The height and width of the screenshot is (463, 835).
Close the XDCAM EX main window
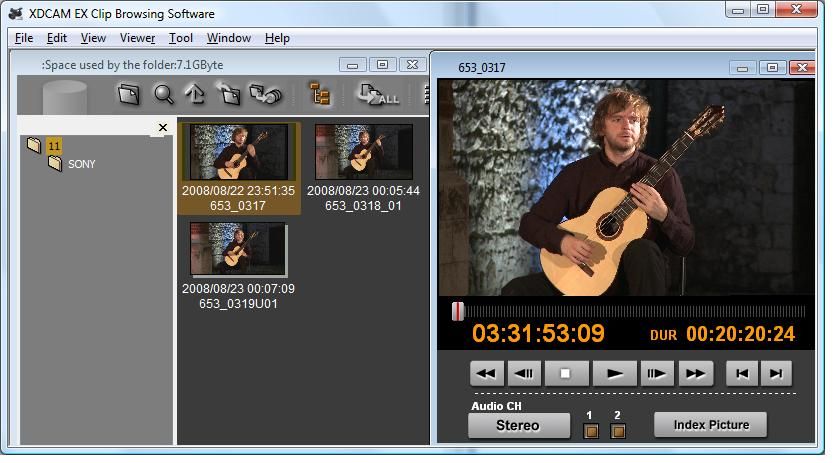click(x=797, y=10)
